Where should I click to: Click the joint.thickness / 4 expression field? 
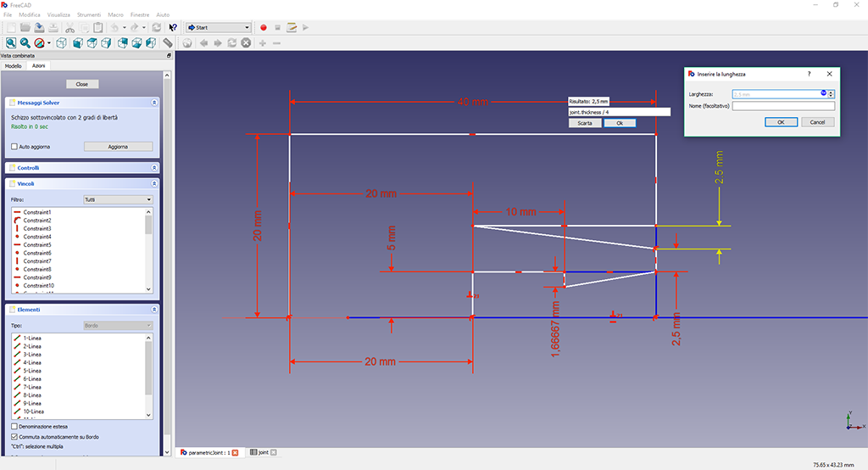point(619,112)
